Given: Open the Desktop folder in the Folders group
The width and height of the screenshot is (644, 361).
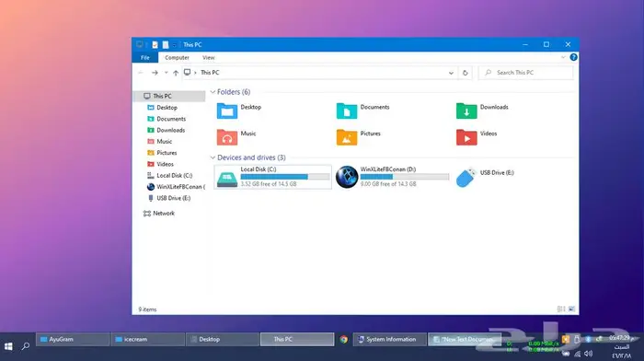Looking at the screenshot, I should coord(227,111).
